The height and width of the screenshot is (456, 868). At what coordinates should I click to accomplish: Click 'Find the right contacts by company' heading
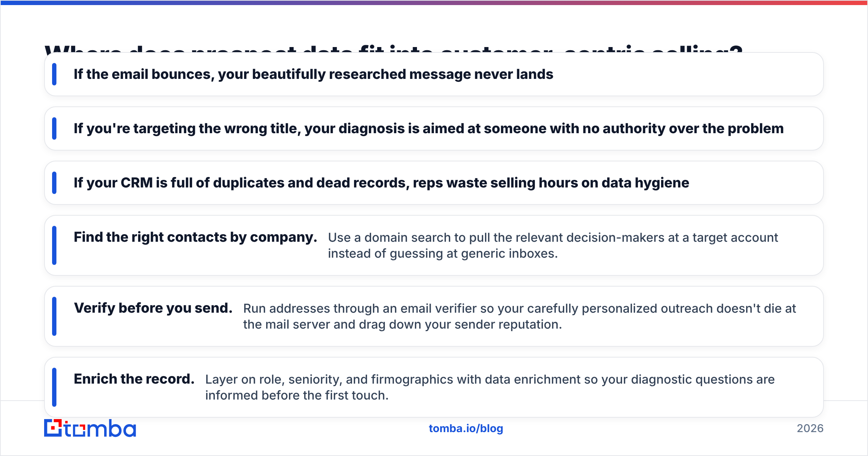click(x=195, y=237)
